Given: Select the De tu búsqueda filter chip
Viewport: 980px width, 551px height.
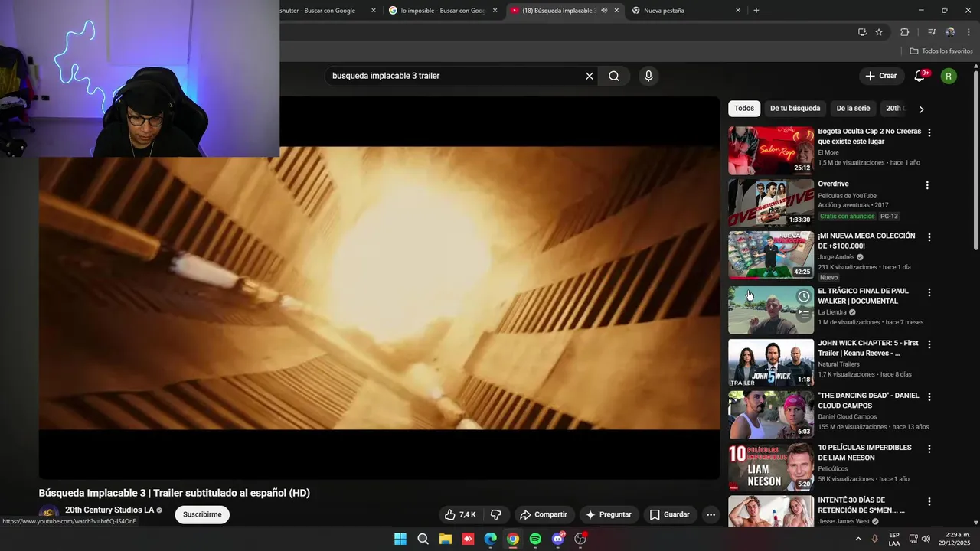Looking at the screenshot, I should (795, 109).
